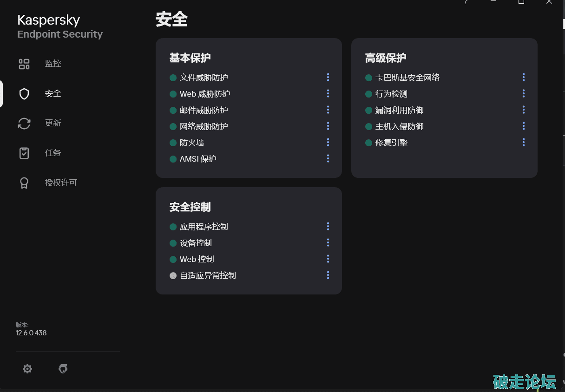Open the three-dot menu for 应用程序控制

click(x=328, y=227)
